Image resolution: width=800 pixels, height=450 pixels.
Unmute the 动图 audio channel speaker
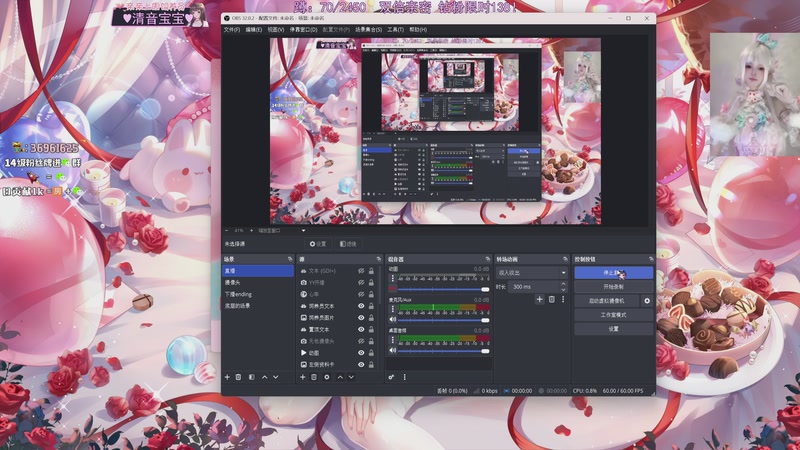392,289
